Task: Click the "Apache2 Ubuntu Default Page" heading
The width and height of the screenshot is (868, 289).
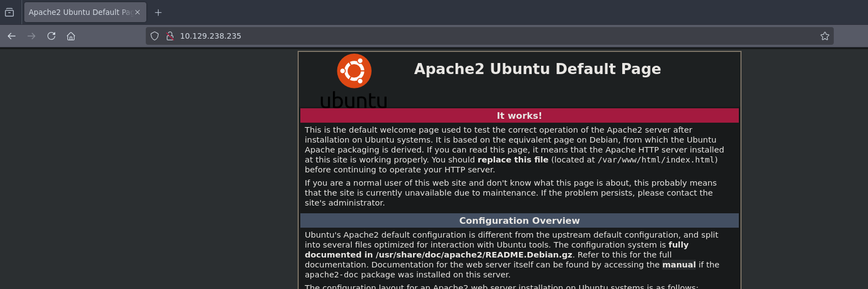Action: [x=537, y=69]
